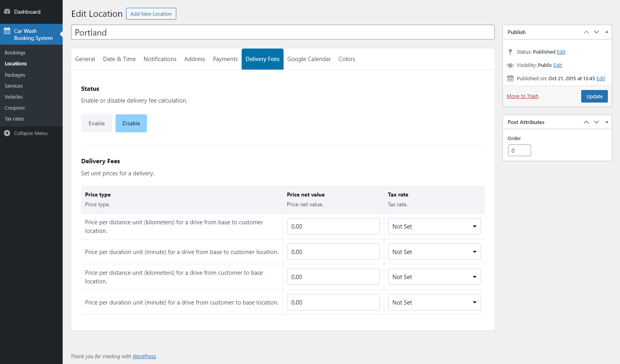Collapse the Publish panel toggle triangle
The image size is (620, 364).
[x=607, y=32]
